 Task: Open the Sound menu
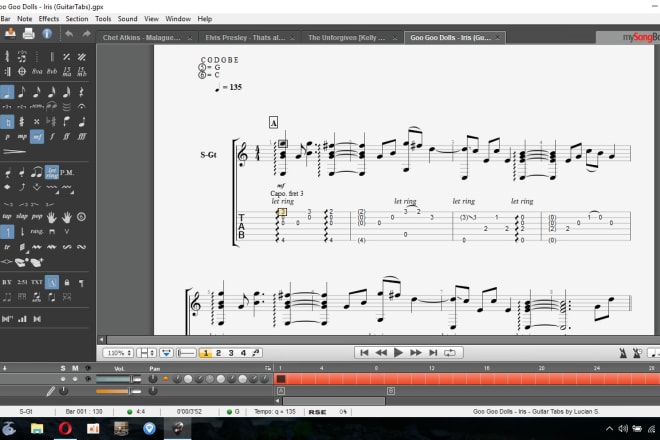[x=128, y=19]
